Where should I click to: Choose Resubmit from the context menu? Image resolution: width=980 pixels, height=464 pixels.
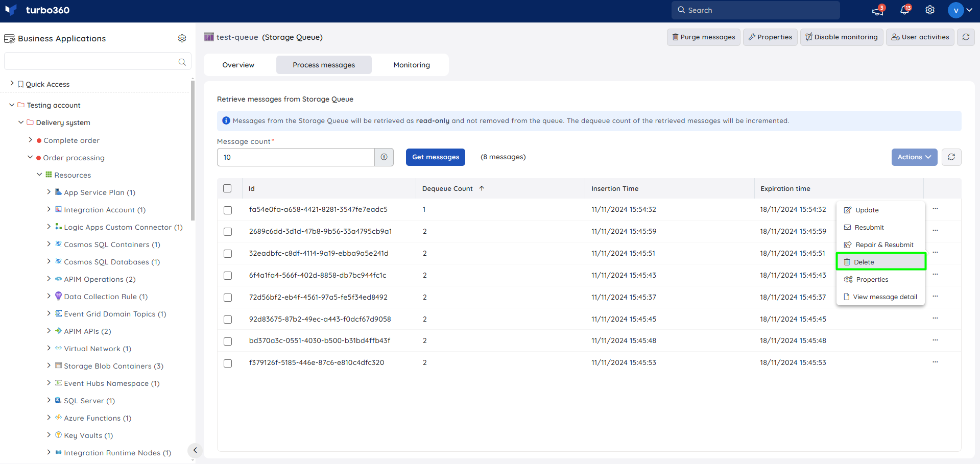880,227
